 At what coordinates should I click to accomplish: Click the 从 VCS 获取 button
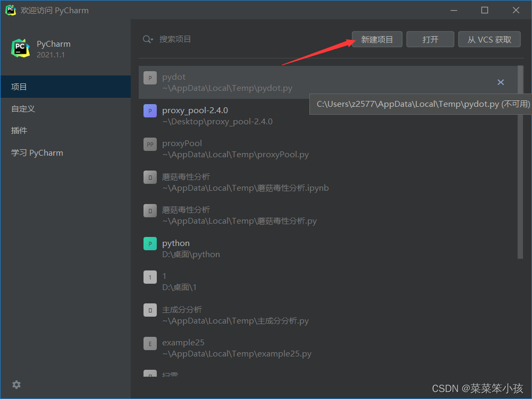click(489, 39)
